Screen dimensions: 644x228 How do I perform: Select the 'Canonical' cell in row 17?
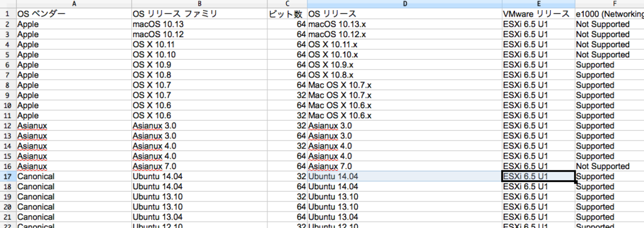pos(74,176)
